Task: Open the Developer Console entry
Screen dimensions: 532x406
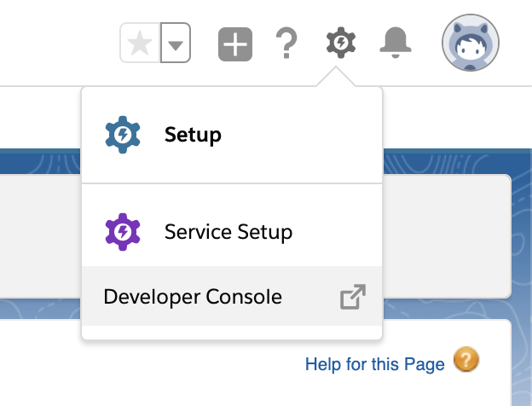Action: coord(192,297)
